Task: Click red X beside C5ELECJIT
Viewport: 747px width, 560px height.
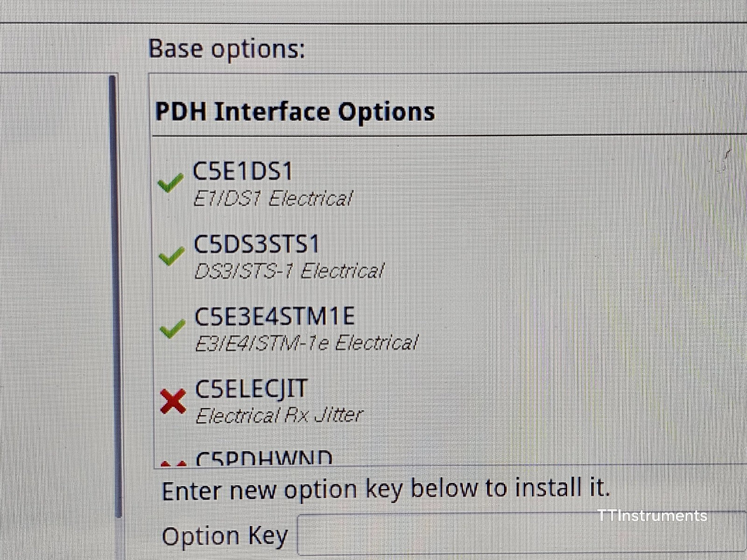Action: coord(173,402)
